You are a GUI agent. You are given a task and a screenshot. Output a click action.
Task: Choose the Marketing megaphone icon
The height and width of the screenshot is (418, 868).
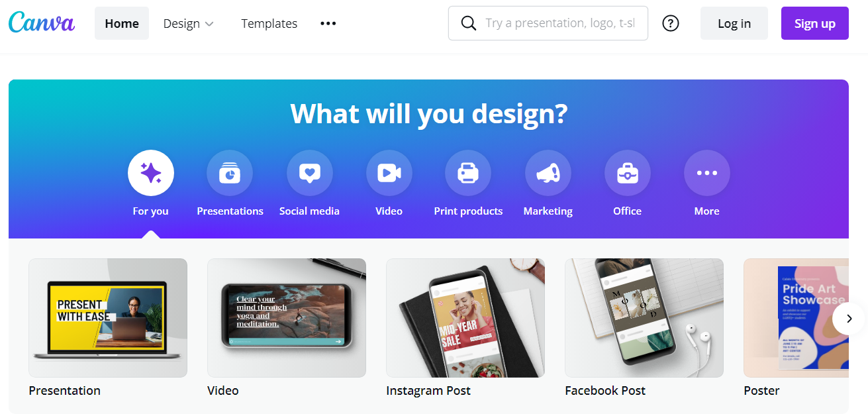[x=548, y=174]
